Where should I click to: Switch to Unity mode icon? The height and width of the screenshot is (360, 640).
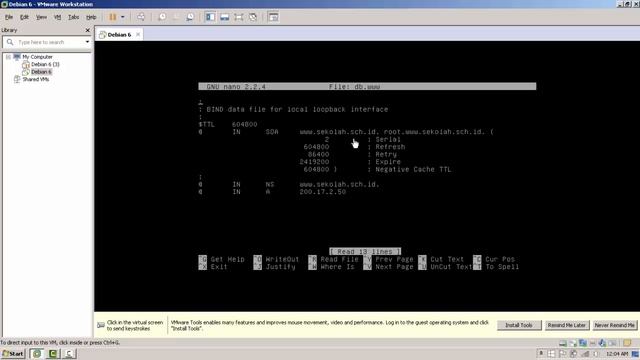(253, 17)
